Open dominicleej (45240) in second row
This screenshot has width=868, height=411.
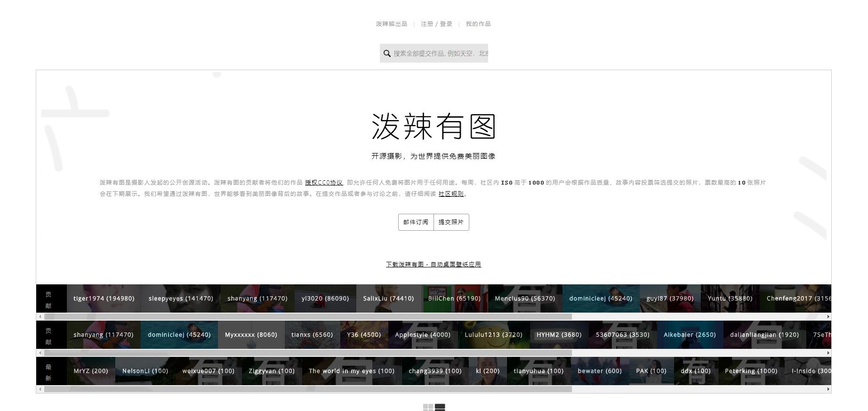click(179, 335)
